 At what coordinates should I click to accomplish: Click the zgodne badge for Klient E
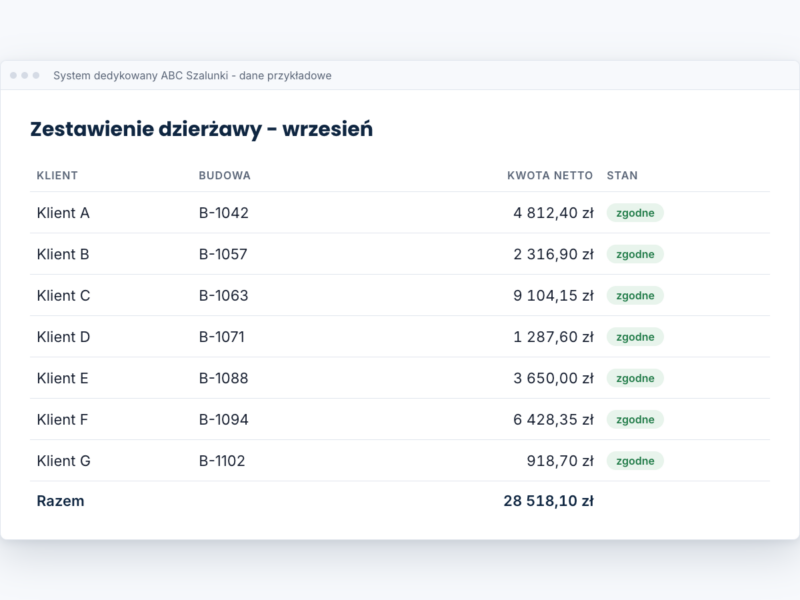(635, 378)
